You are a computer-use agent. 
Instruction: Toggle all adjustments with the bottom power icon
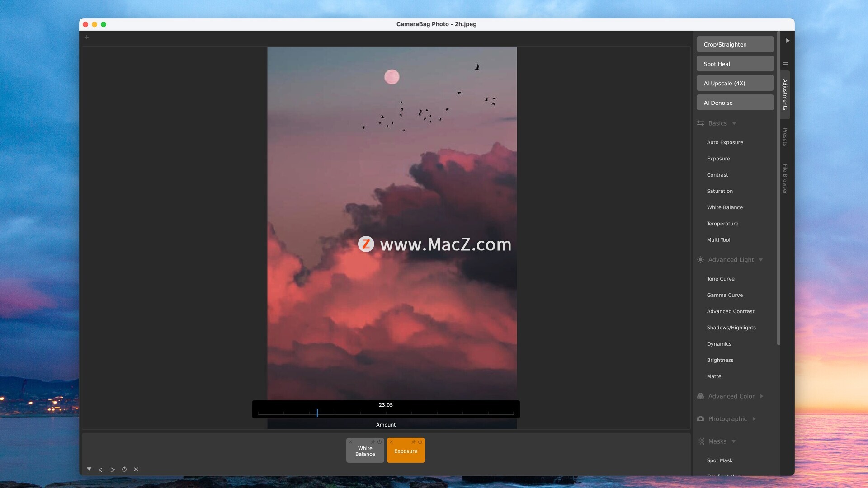(x=124, y=469)
